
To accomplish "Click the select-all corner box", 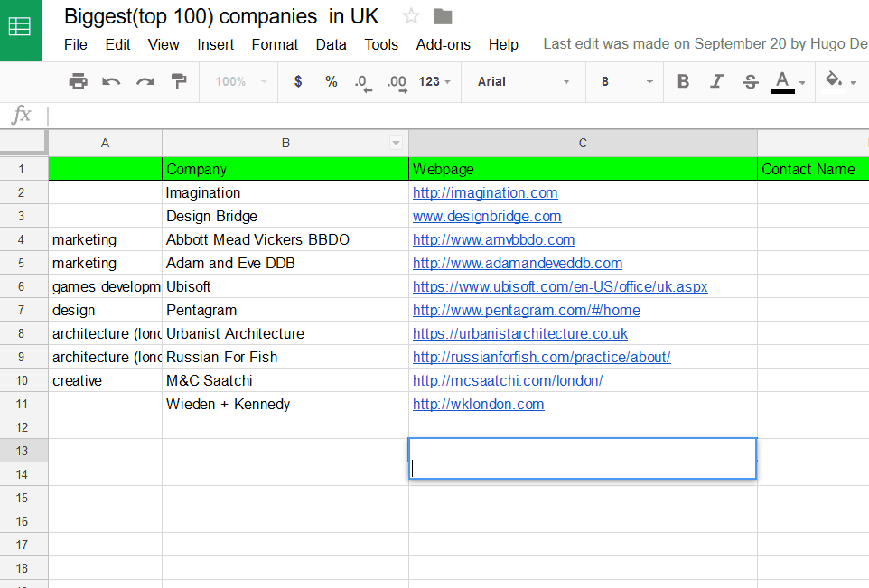I will [23, 142].
